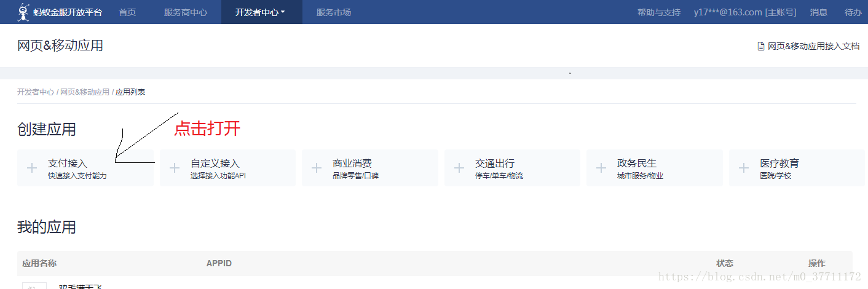Click the 我的应用 section heading
The image size is (868, 289).
coord(47,227)
